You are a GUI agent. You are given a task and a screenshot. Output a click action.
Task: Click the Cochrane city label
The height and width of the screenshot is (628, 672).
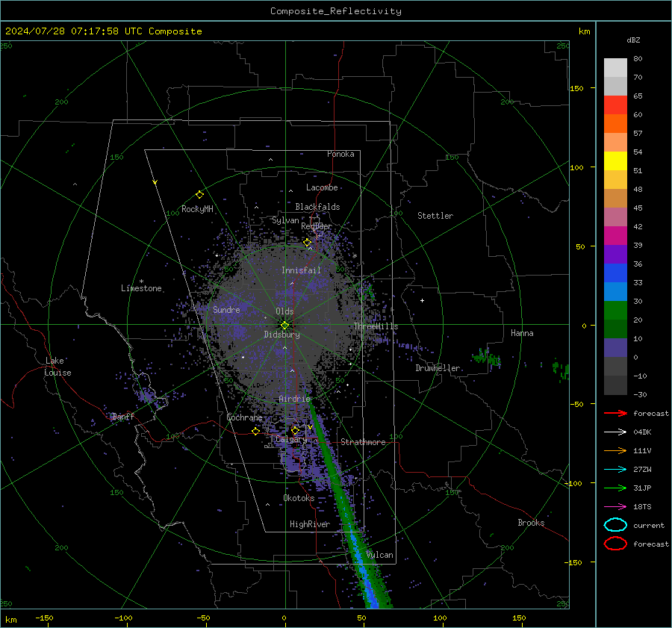pyautogui.click(x=244, y=417)
